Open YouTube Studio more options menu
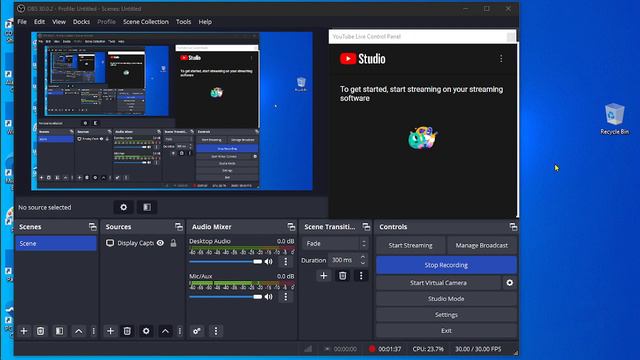The image size is (640, 360). pyautogui.click(x=501, y=59)
